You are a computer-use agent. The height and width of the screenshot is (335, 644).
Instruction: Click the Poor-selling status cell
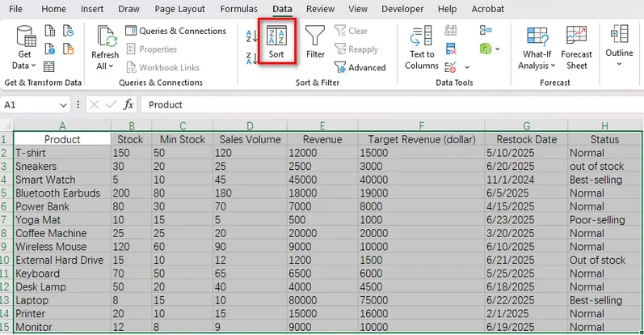point(604,220)
